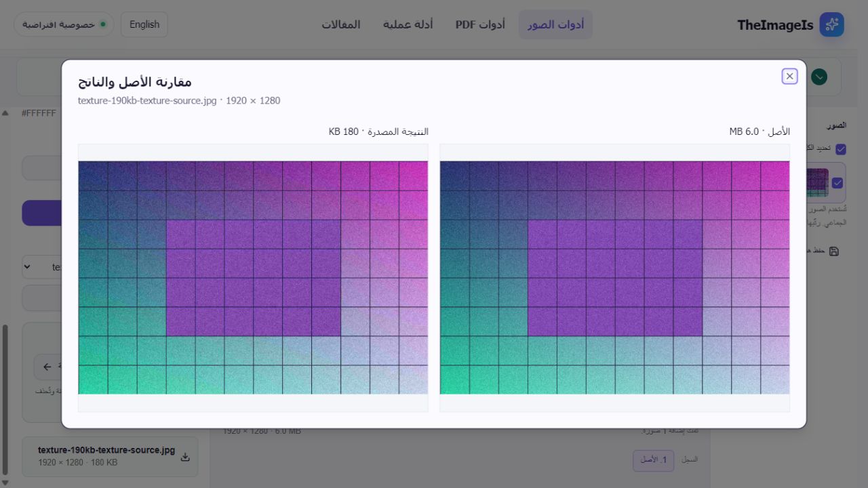
Task: Switch language with the English button
Action: click(144, 24)
